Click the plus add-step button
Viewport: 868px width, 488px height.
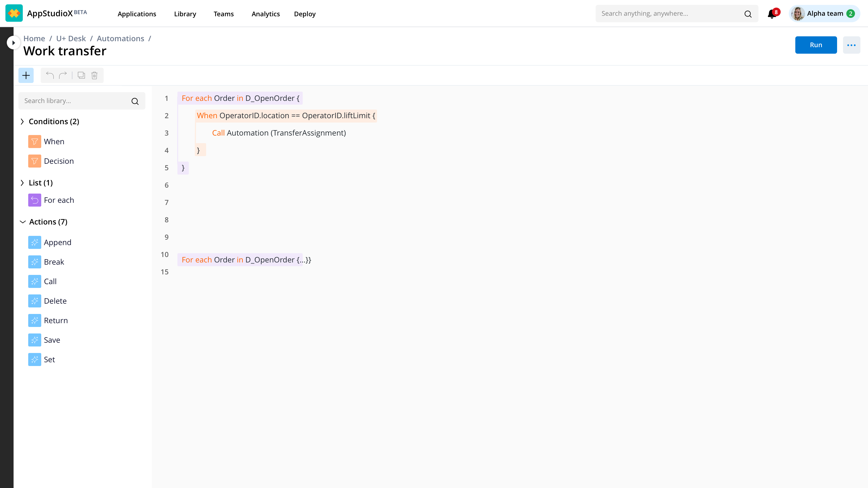[26, 75]
